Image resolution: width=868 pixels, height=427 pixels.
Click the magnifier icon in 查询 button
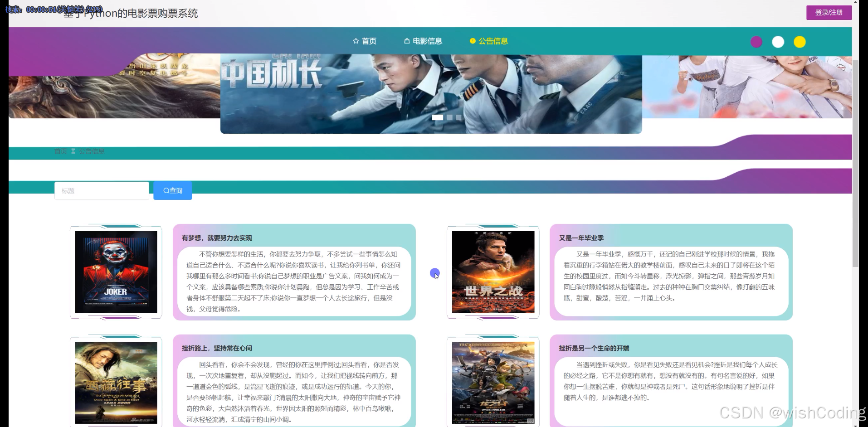pyautogui.click(x=166, y=191)
